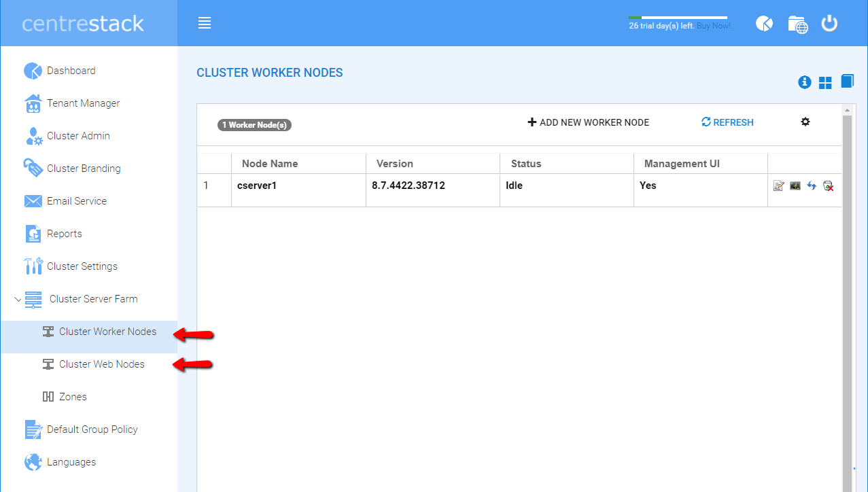
Task: Click row number 1 cell
Action: click(x=215, y=190)
